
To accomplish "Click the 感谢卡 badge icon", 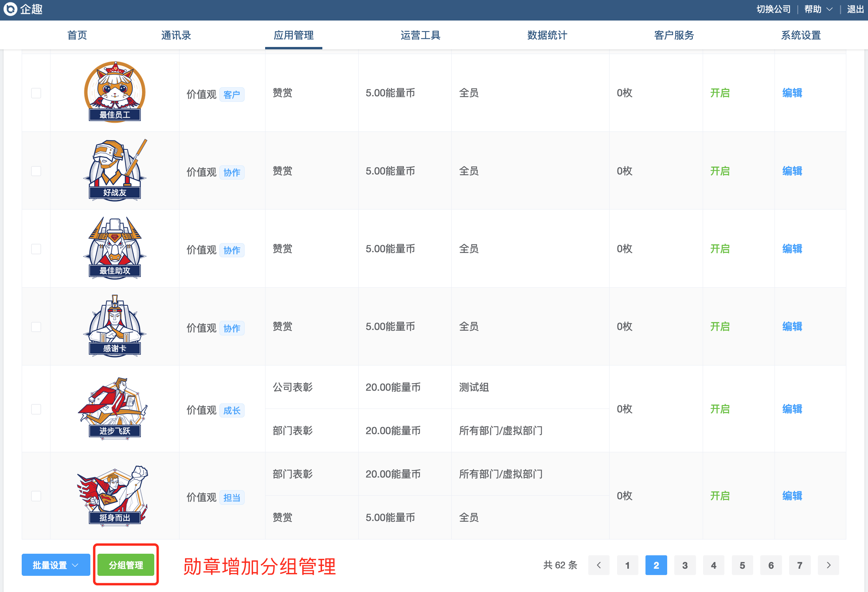I will point(115,326).
